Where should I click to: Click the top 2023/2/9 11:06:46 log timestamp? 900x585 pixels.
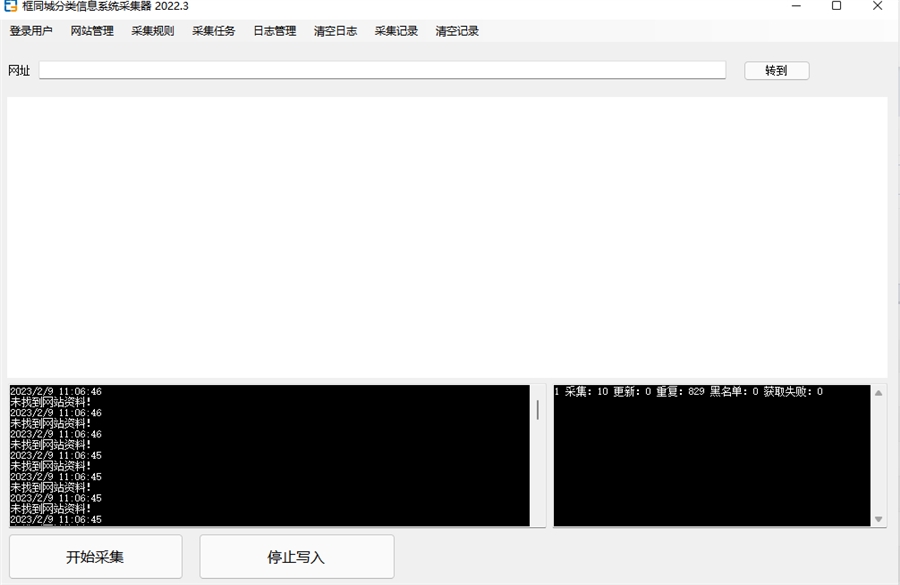click(56, 392)
